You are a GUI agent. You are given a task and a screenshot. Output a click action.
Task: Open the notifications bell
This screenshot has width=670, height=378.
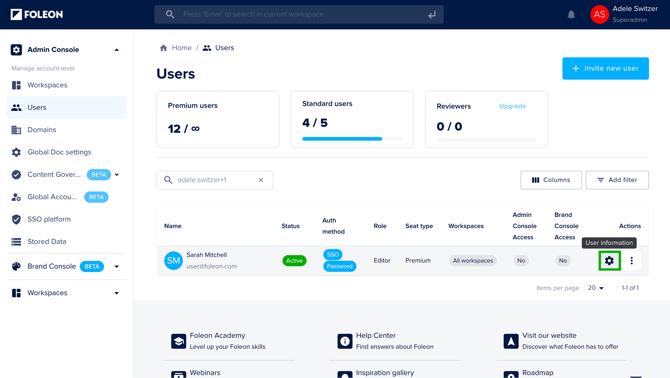(x=571, y=15)
